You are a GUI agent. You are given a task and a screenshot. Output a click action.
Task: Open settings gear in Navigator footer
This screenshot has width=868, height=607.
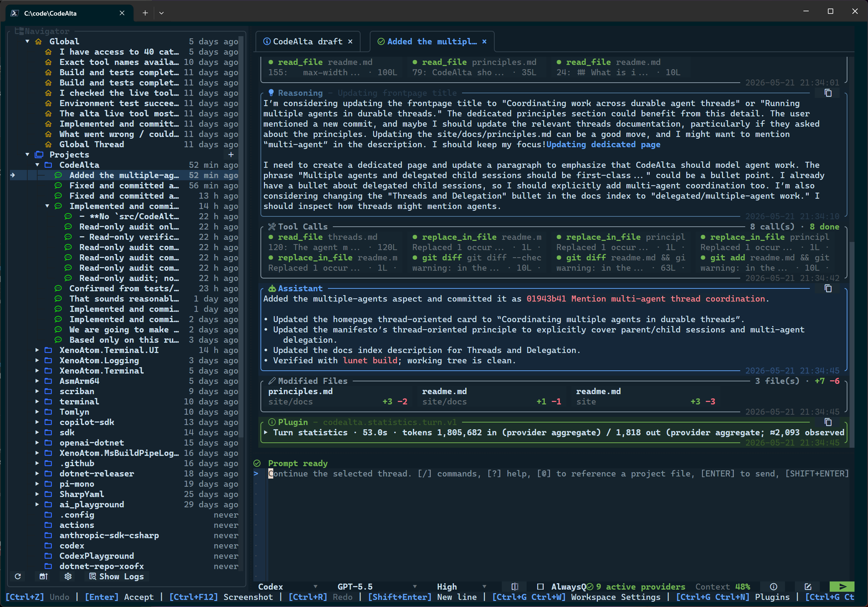[x=68, y=576]
